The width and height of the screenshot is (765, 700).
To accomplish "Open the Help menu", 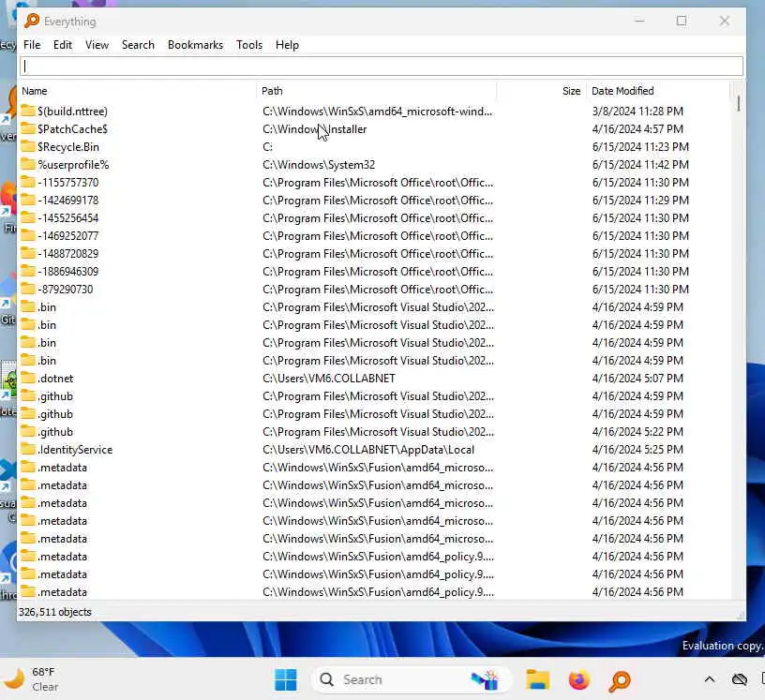I will click(x=287, y=45).
